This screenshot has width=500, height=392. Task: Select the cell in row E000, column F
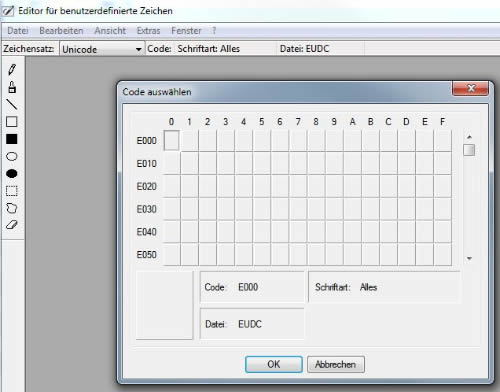pyautogui.click(x=442, y=141)
